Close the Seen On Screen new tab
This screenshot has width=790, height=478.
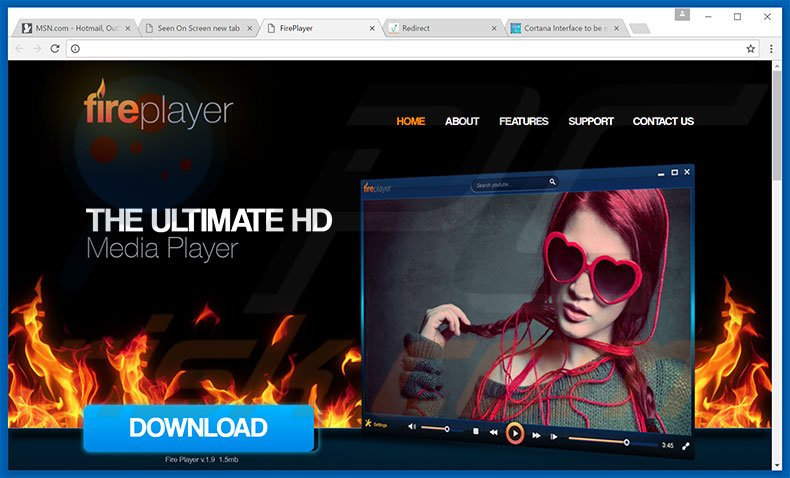pos(250,28)
